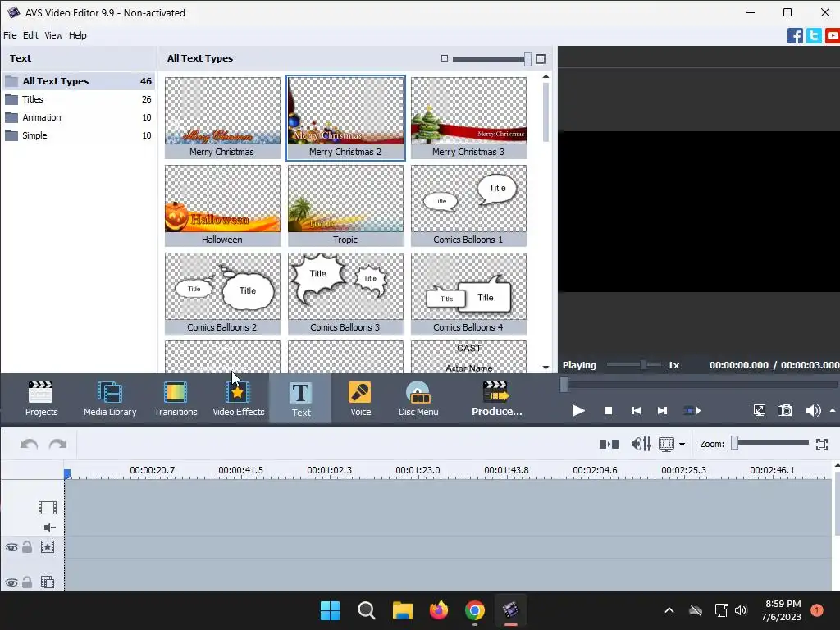Open the Voice recording tool
This screenshot has width=840, height=630.
361,399
